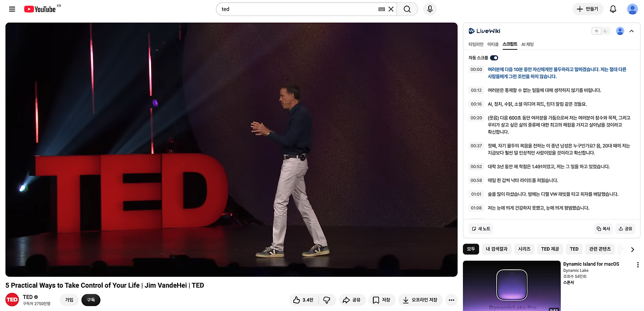Clear the search box with X icon
The height and width of the screenshot is (311, 644).
pyautogui.click(x=391, y=9)
